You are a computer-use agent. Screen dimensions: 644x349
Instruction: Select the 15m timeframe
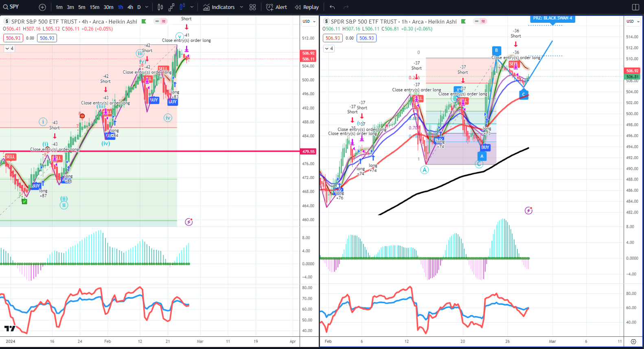(94, 7)
